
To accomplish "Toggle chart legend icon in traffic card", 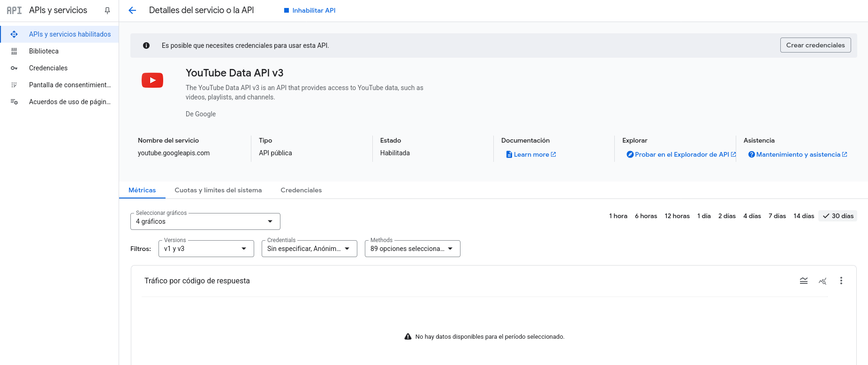I will tap(804, 281).
